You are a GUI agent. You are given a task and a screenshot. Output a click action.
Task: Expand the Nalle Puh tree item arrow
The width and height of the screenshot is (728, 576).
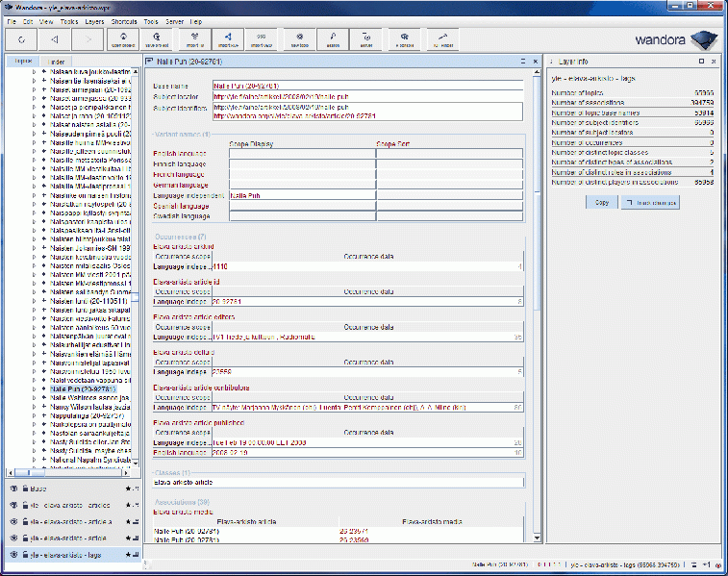(x=33, y=388)
